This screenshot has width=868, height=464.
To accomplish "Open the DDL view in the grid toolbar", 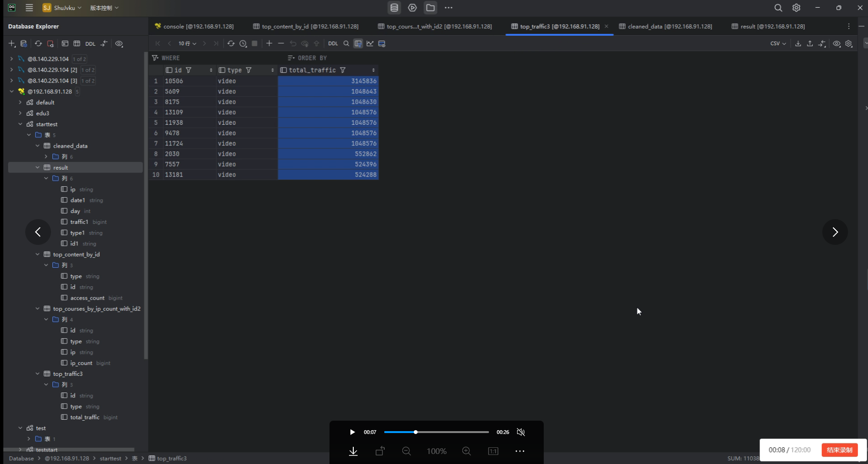I will (x=333, y=43).
